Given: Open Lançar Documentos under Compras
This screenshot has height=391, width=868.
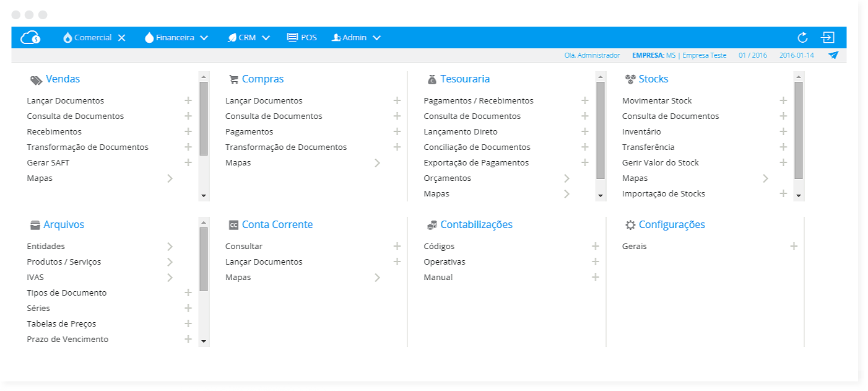Looking at the screenshot, I should [x=264, y=100].
